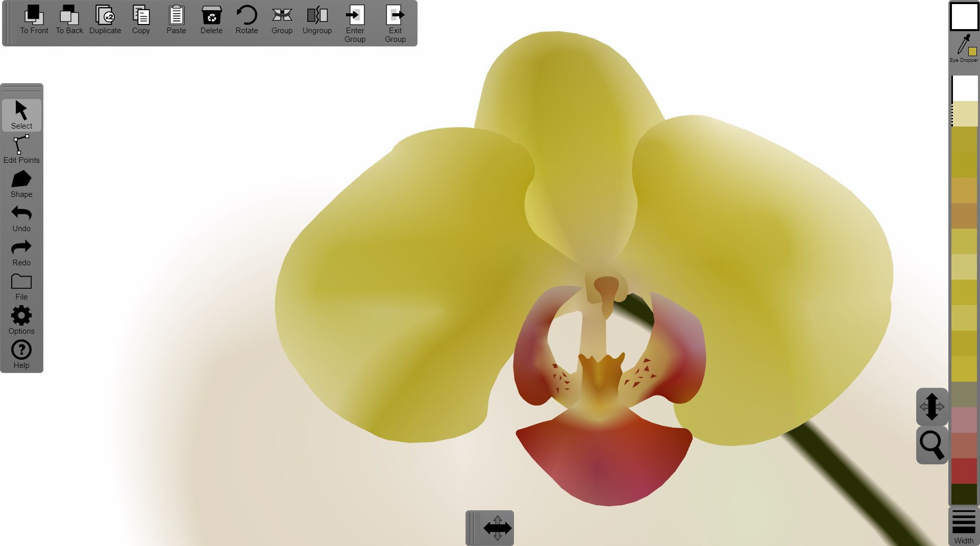Group the selected shapes

click(282, 20)
